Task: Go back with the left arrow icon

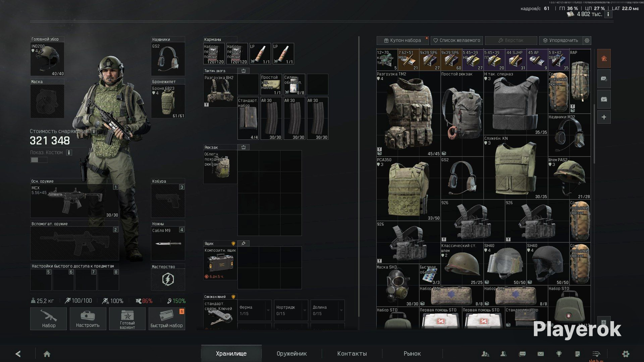Action: pyautogui.click(x=18, y=354)
